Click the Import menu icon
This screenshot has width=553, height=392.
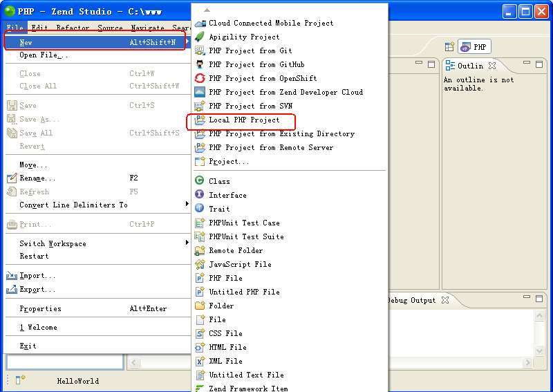point(12,276)
